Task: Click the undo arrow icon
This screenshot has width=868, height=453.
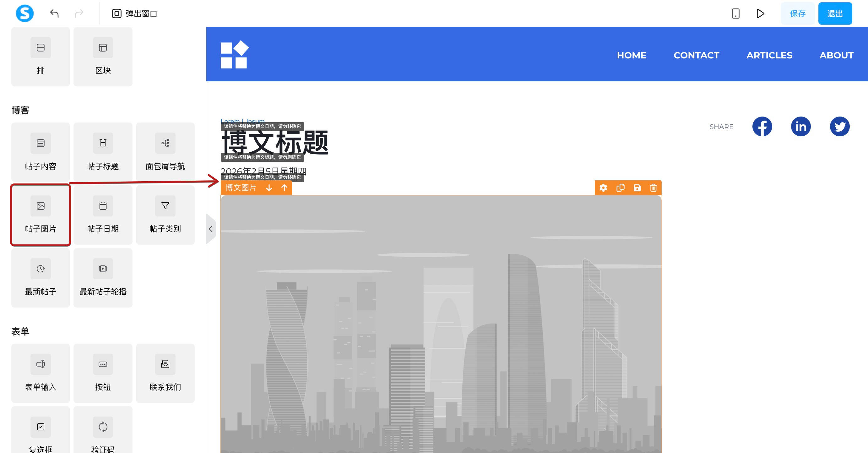Action: 54,14
